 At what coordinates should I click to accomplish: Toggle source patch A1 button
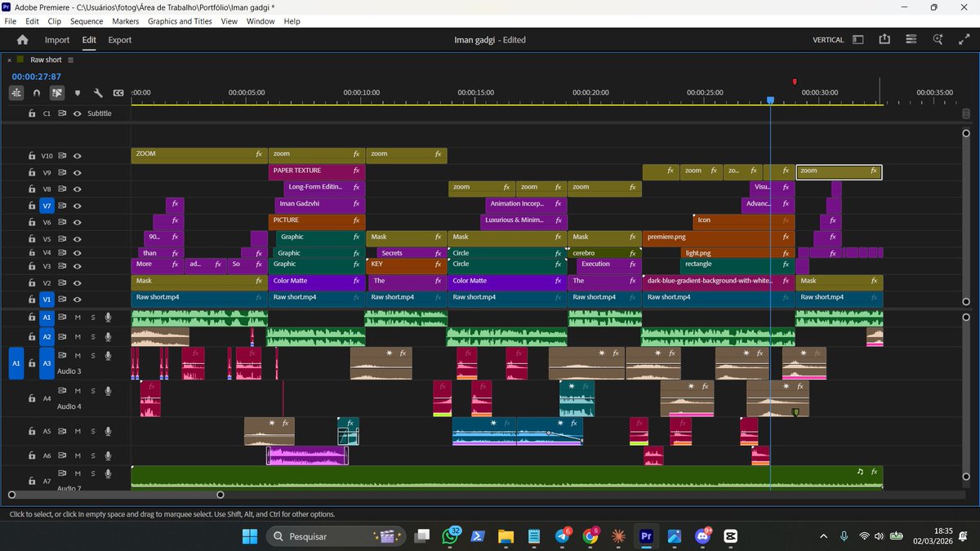[x=16, y=362]
